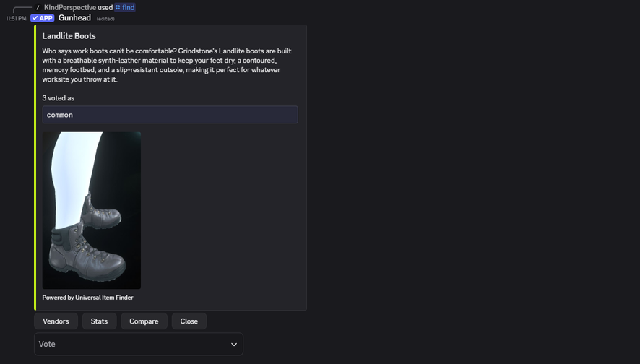Select the KindPerspective username
Viewport: 640px width, 364px height.
pos(70,7)
